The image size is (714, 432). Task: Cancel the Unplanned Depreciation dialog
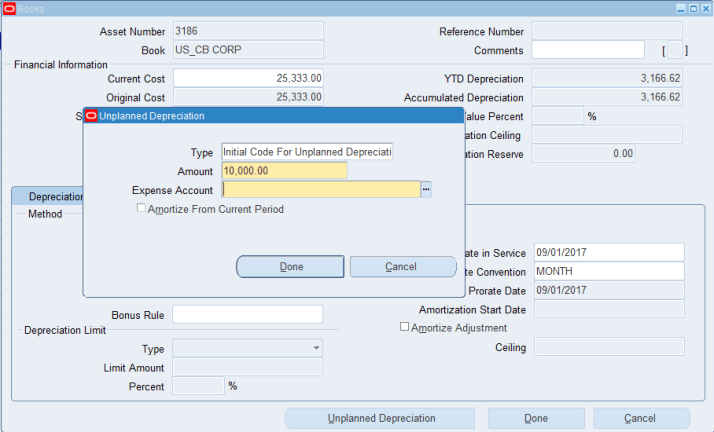tap(400, 267)
